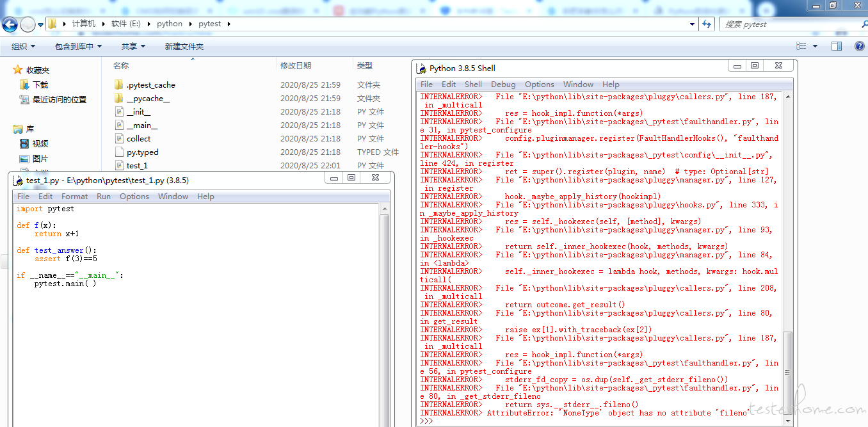Click the 名称 column header
Image resolution: width=868 pixels, height=427 pixels.
tap(121, 65)
